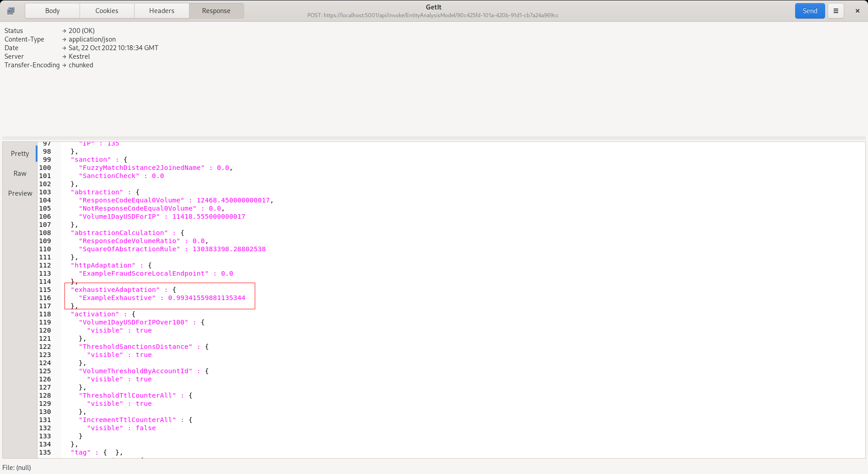Click the value 11418.555000000017
Viewport: 868px width, 474px height.
tap(209, 216)
